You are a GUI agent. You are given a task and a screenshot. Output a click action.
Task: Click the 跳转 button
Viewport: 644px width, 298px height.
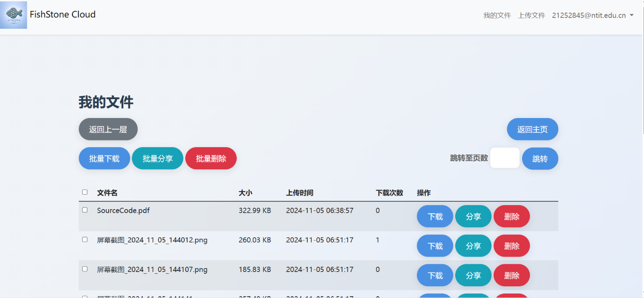[x=540, y=158]
